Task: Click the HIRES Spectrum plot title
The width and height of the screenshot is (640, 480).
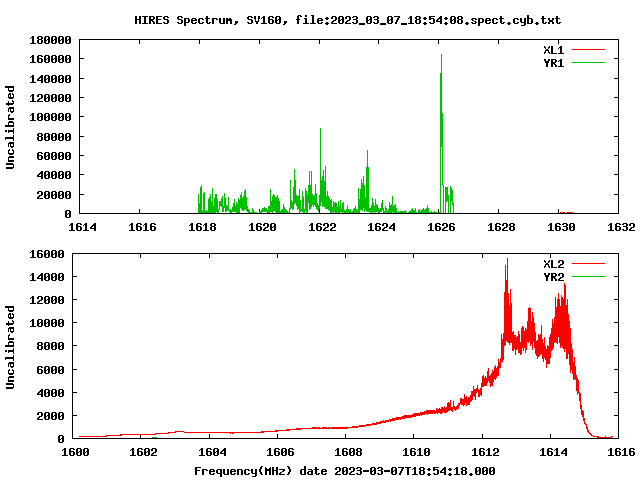Action: [x=348, y=20]
